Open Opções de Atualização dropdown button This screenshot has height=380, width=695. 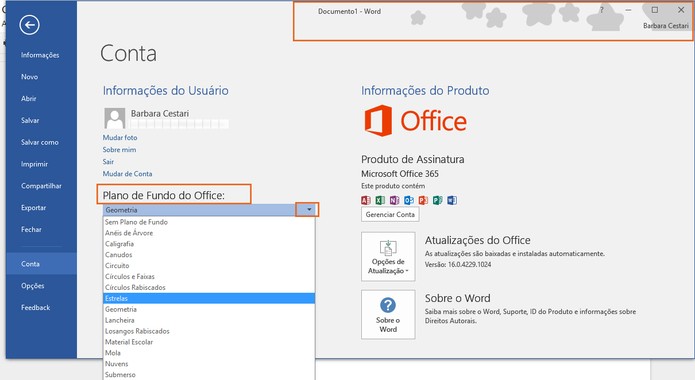tap(388, 256)
